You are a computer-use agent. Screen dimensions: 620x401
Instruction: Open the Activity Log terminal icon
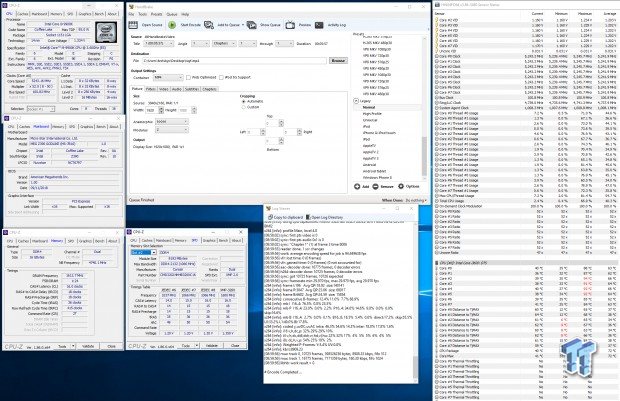click(319, 25)
